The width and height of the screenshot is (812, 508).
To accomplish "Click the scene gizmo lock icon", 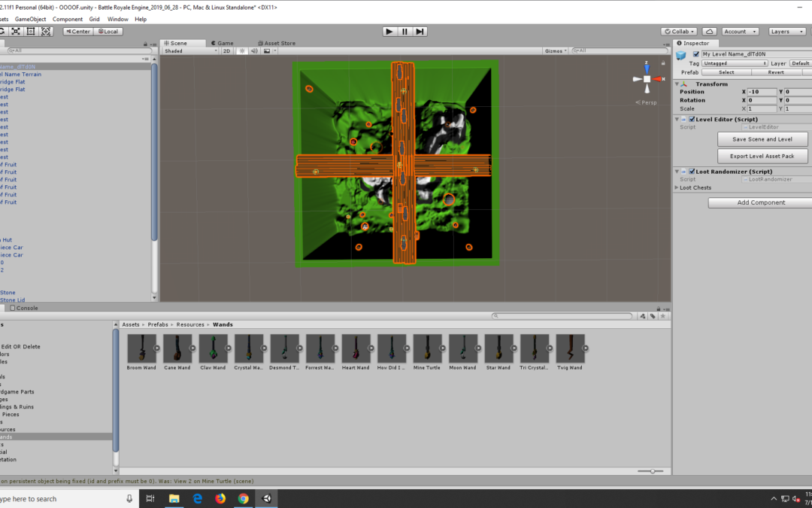I will point(663,62).
